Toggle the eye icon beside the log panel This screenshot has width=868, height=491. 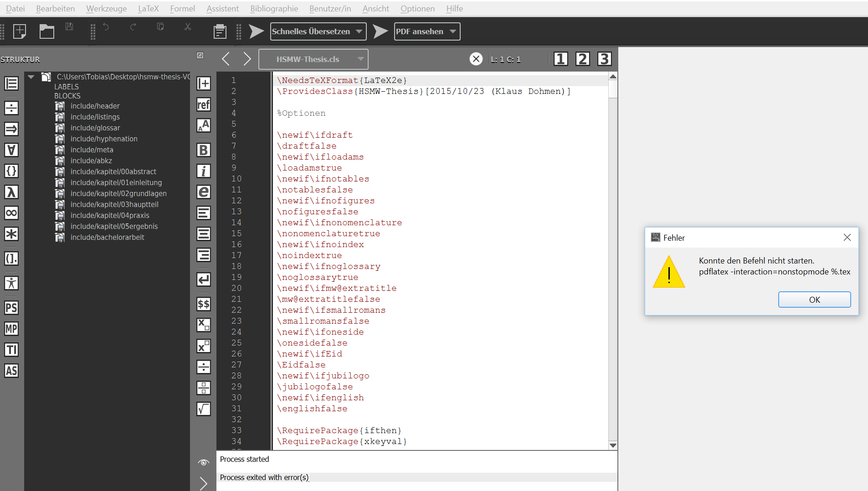click(203, 462)
